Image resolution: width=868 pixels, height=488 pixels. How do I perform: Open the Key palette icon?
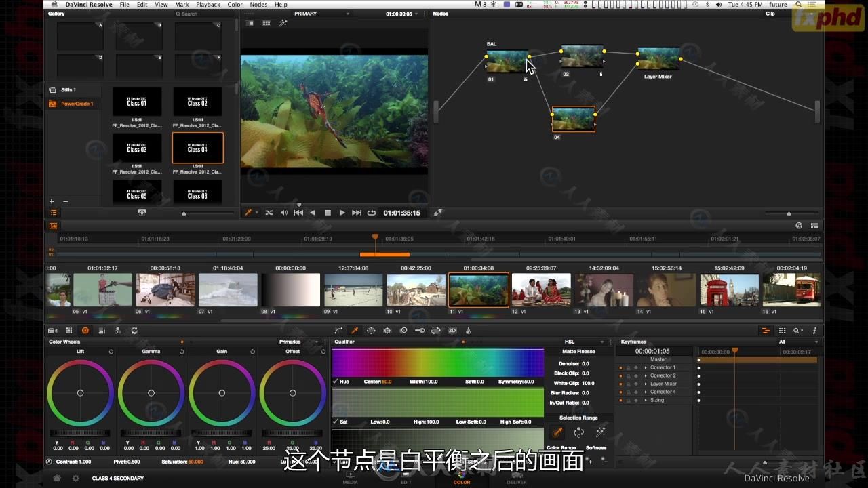click(420, 331)
